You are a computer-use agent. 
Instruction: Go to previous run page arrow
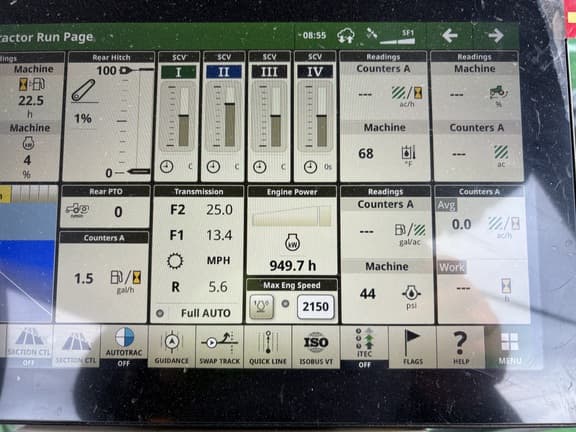[x=450, y=36]
